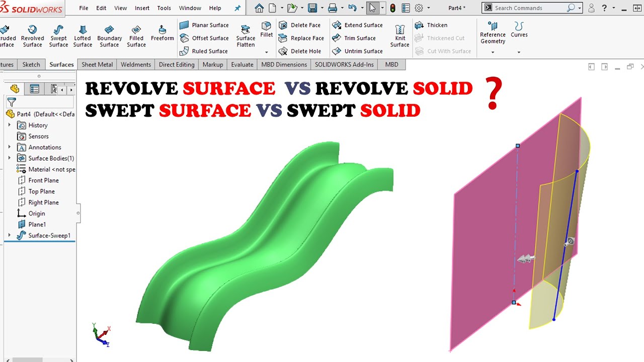Toggle the menu bar pin icon
This screenshot has width=644, height=362.
(237, 8)
